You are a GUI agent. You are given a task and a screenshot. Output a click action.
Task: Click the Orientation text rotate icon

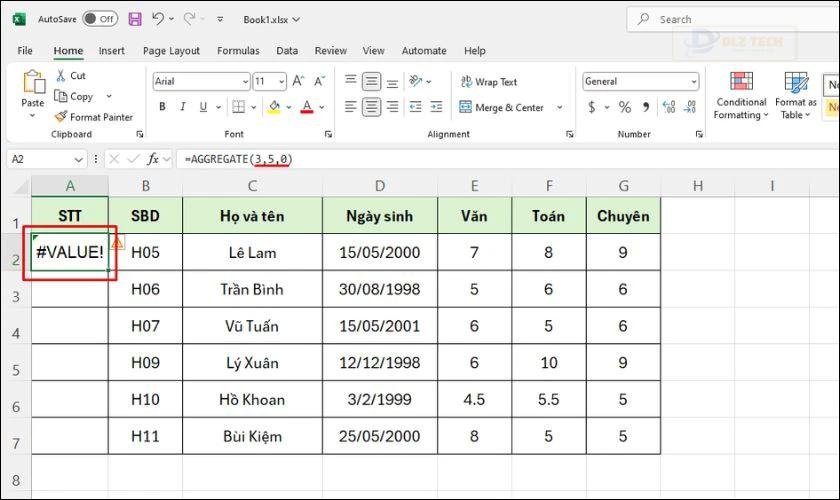pos(416,81)
